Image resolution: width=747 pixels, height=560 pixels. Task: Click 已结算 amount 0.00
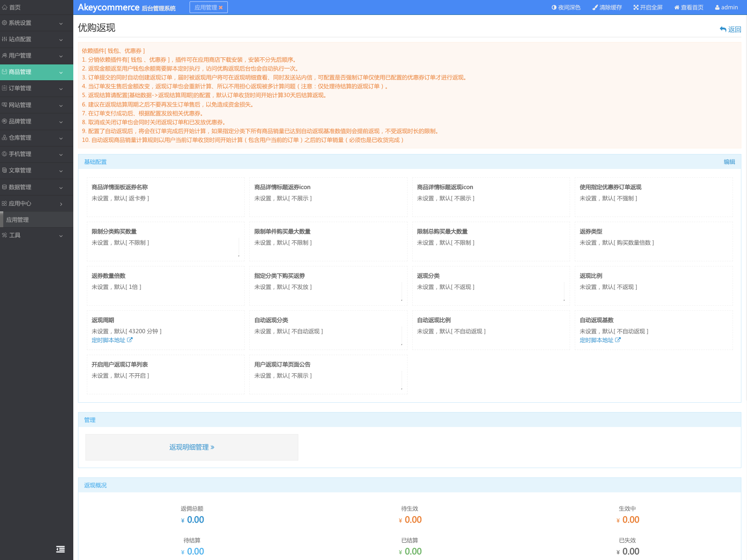[413, 552]
